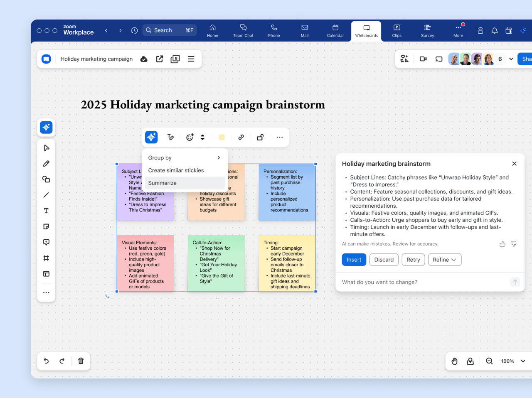
Task: Give thumbs up to AI summary
Action: 502,244
